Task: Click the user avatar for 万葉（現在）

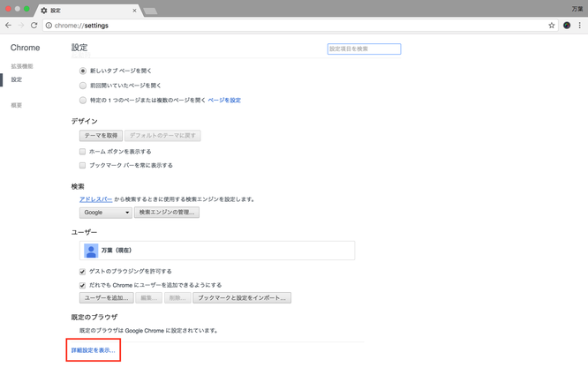Action: [x=91, y=251]
